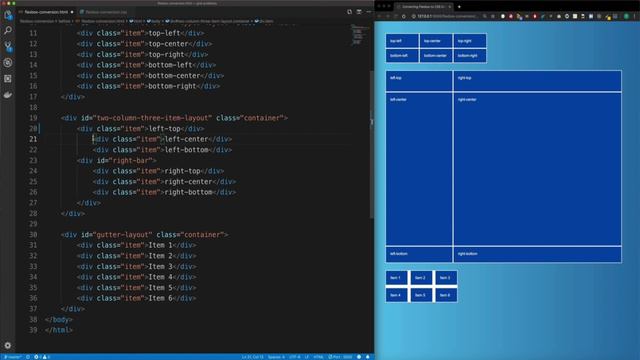
Task: Click the Ln, Col cursor position indicator
Action: pyautogui.click(x=253, y=357)
